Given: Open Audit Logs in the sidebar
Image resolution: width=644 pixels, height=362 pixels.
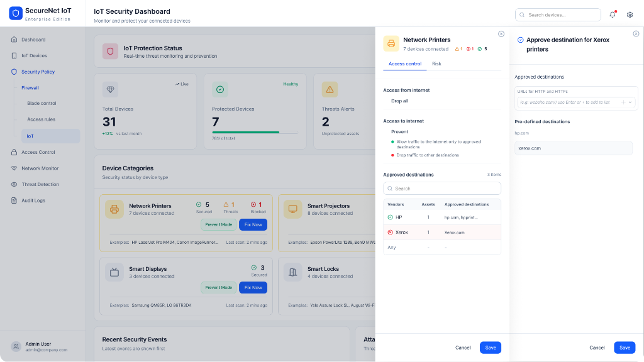Looking at the screenshot, I should pos(33,200).
